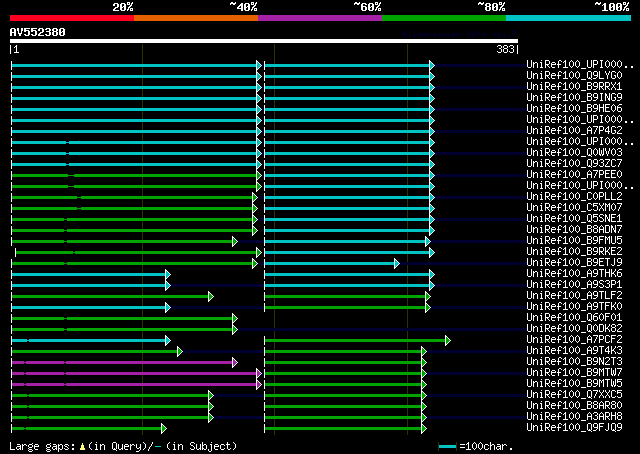Click the green arrowhead in the Q0DK82 row
The width and height of the screenshot is (640, 454).
coord(235,329)
